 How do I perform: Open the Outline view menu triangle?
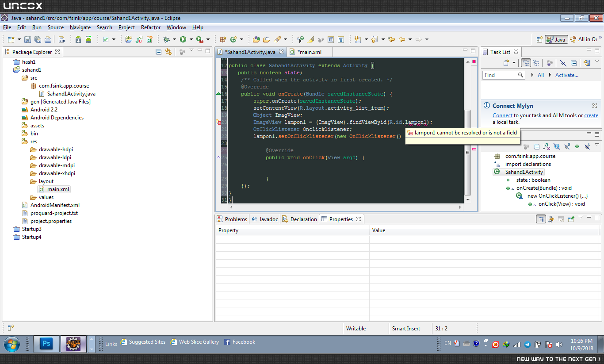597,145
